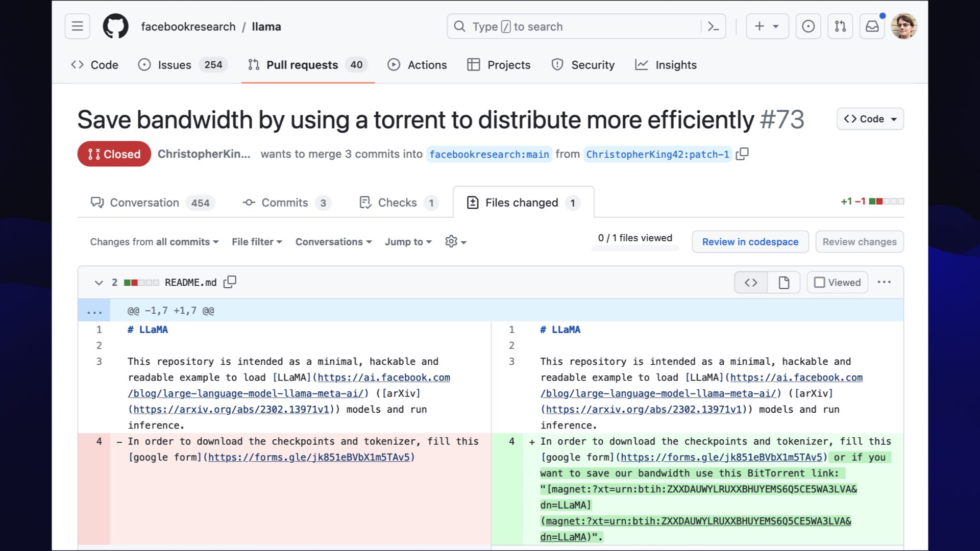980x551 pixels.
Task: Click the diffstat bar beside +1 −1
Action: [886, 202]
